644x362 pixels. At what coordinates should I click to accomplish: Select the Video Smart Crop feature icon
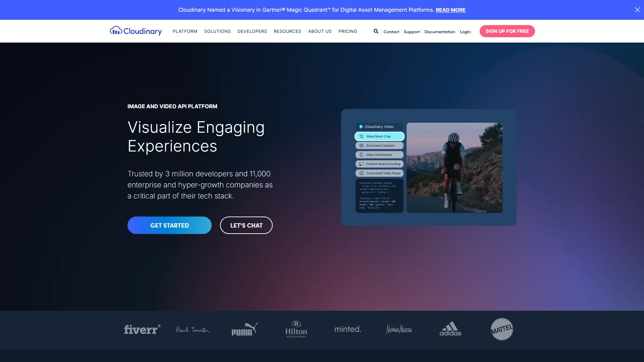[361, 136]
